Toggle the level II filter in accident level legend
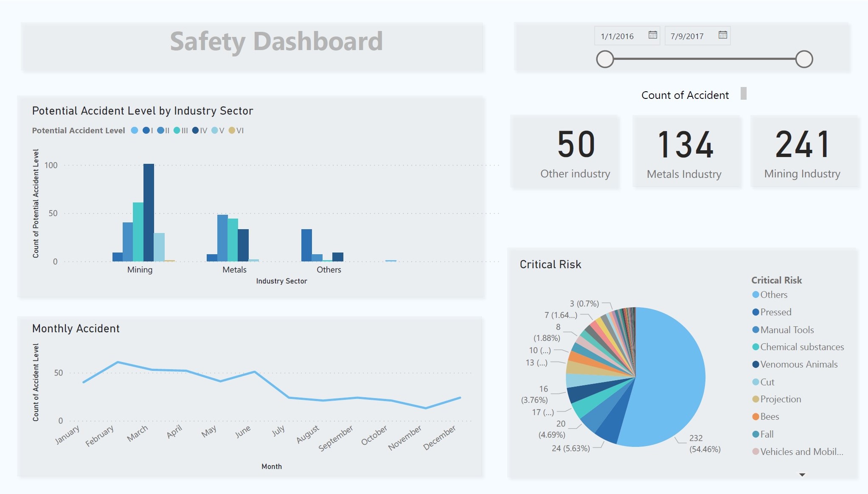Image resolution: width=868 pixels, height=494 pixels. 160,130
